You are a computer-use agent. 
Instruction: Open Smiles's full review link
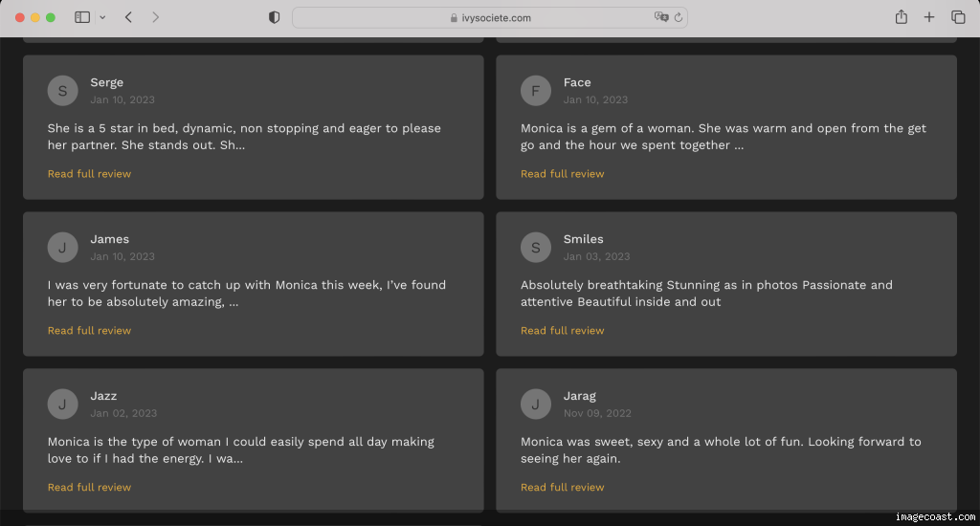point(563,331)
